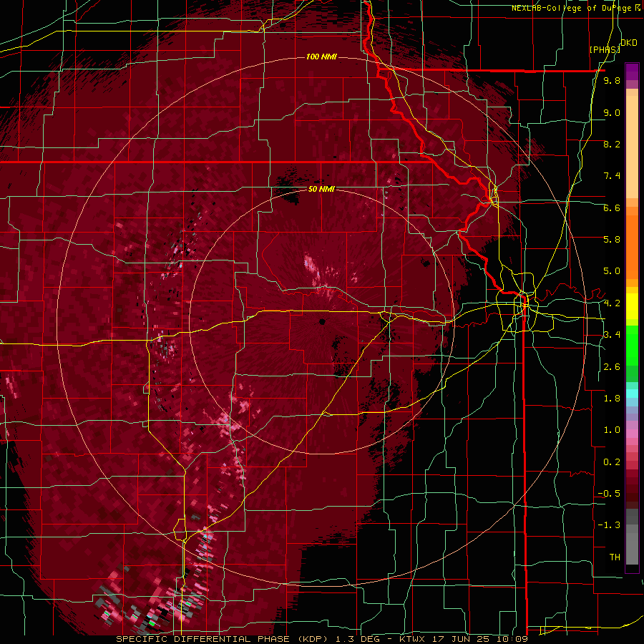Click the bright green segment of the color bar
Screen dimensions: 644x644
click(632, 347)
